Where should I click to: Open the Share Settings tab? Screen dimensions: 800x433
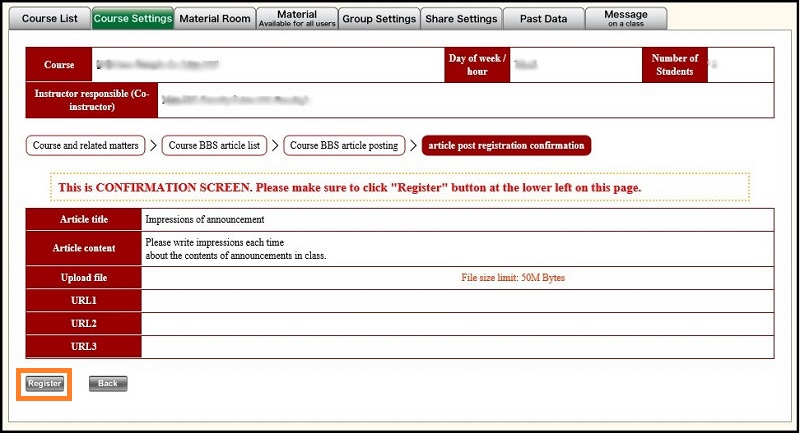[x=461, y=18]
